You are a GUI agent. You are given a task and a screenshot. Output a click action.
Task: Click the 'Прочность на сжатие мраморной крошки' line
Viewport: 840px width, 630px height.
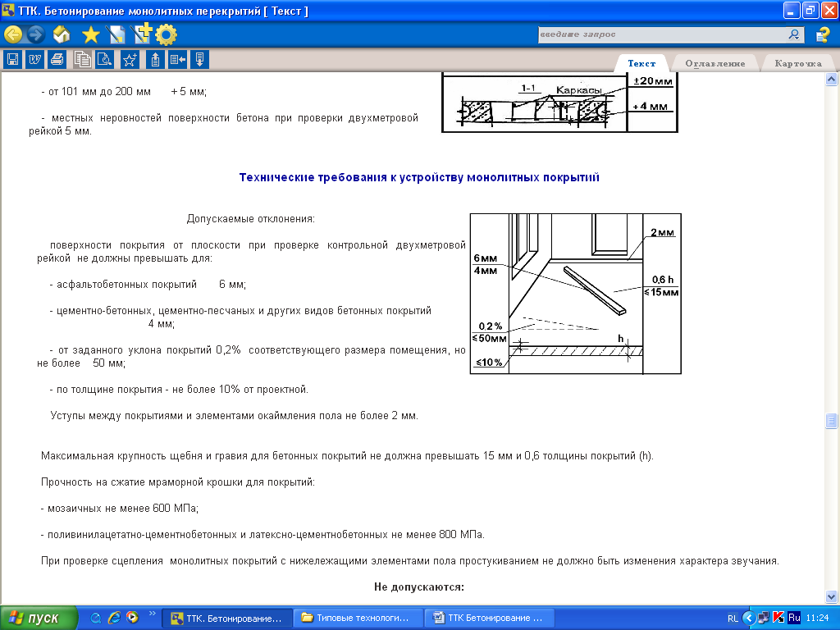tap(178, 482)
